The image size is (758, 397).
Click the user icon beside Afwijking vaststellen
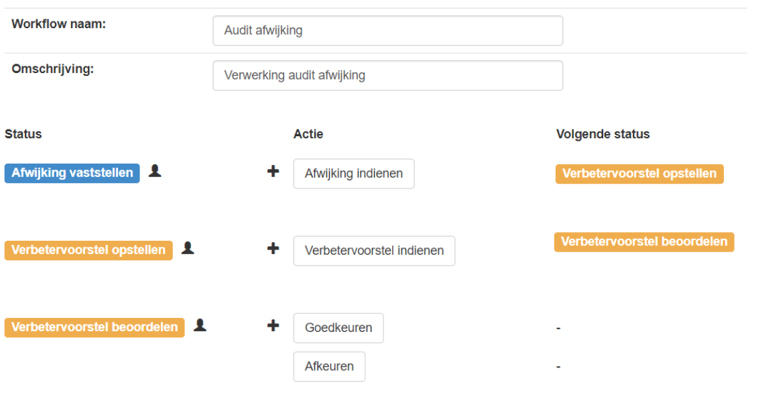[155, 171]
